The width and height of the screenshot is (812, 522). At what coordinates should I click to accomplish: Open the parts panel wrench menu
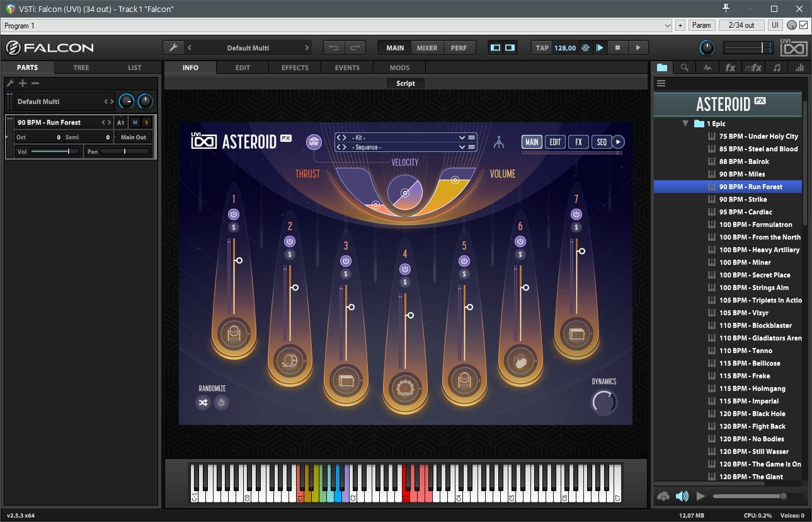tap(10, 83)
